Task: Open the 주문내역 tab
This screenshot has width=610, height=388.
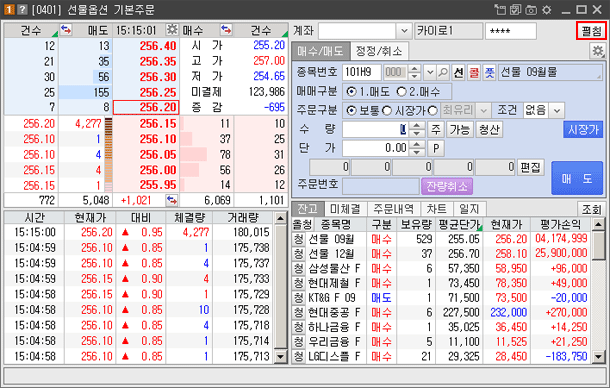Action: (x=394, y=209)
